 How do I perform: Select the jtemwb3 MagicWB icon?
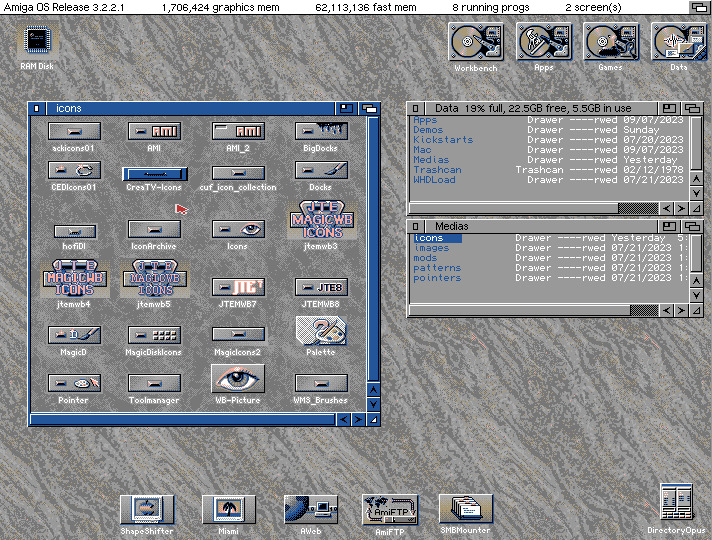(322, 220)
